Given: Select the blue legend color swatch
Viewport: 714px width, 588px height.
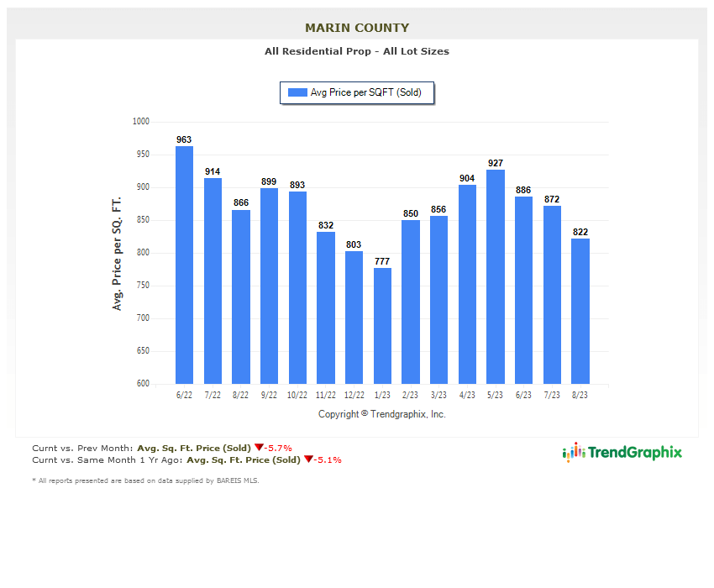Looking at the screenshot, I should (296, 92).
